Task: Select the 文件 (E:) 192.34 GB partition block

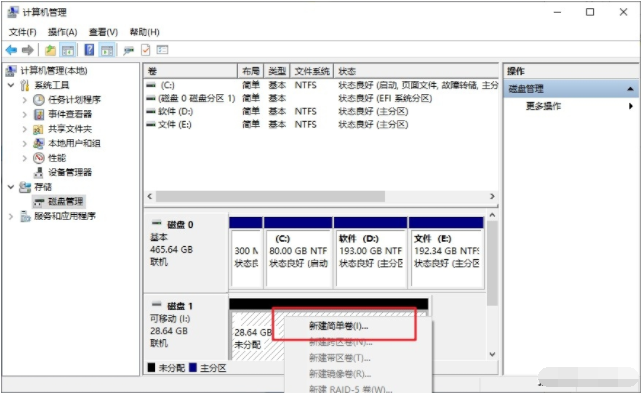Action: point(446,253)
